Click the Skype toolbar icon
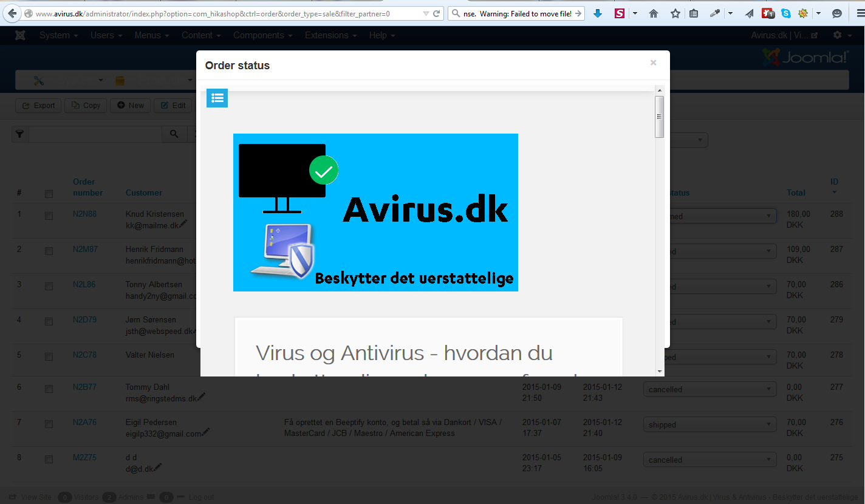 point(786,13)
